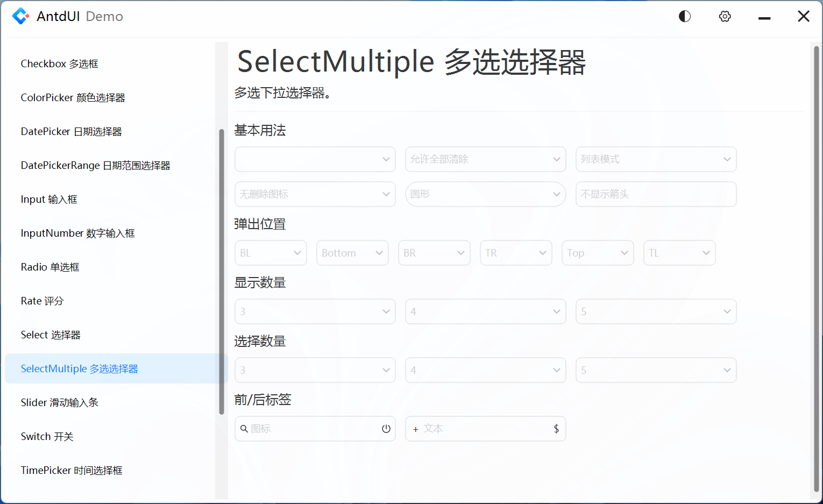Click the dollar suffix in the 文本 input

click(556, 429)
